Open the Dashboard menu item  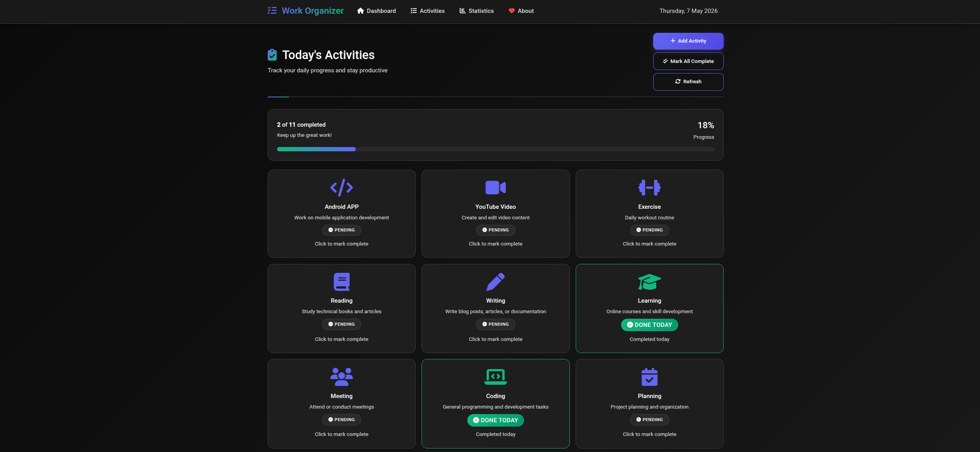(377, 11)
